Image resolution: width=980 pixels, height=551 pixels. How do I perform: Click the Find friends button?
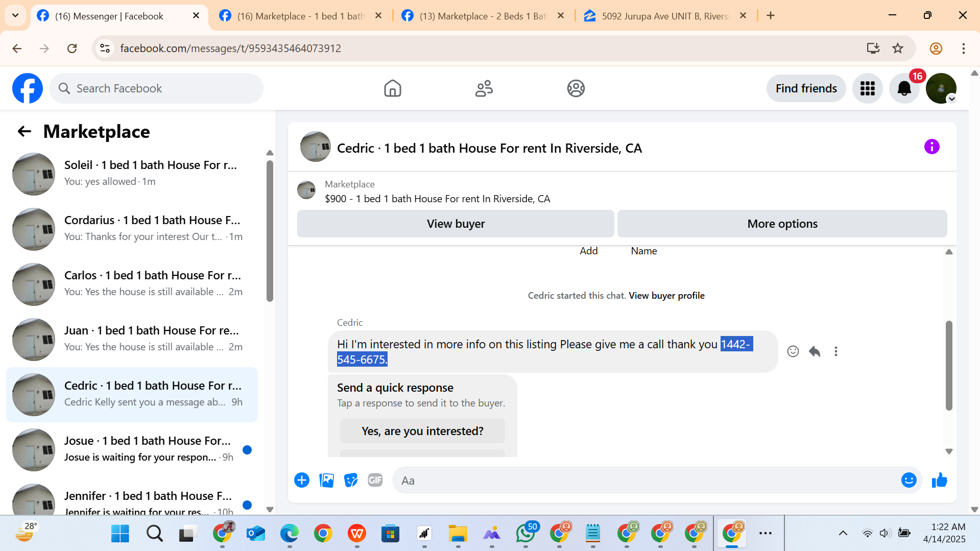[x=806, y=88]
